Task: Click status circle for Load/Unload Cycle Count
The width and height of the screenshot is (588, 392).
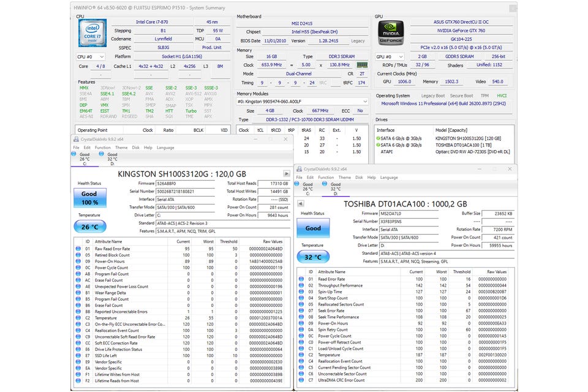Action: (301, 349)
